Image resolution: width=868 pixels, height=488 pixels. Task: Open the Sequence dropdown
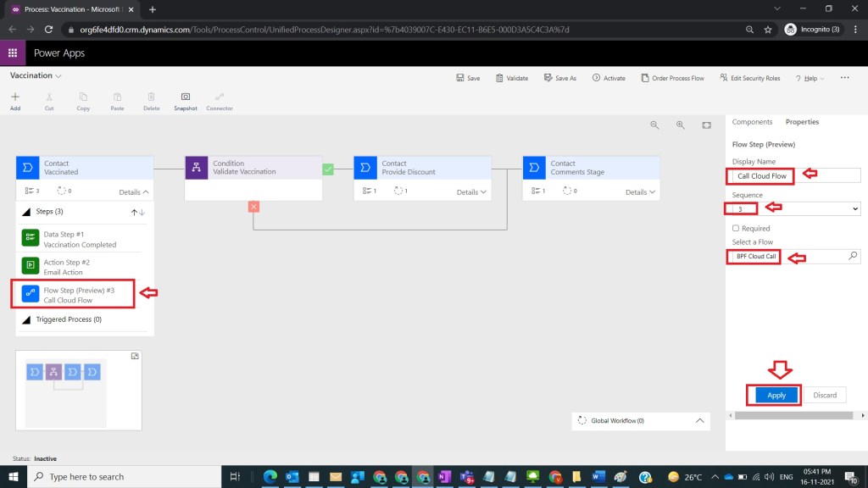tap(794, 208)
